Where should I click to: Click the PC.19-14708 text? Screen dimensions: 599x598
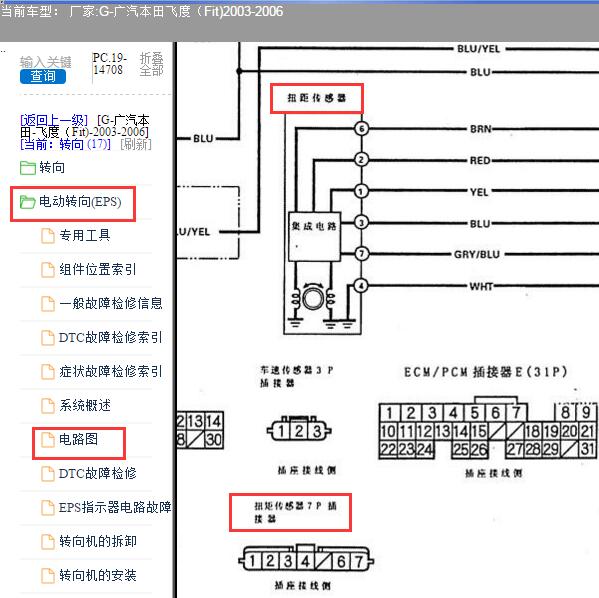coord(109,64)
